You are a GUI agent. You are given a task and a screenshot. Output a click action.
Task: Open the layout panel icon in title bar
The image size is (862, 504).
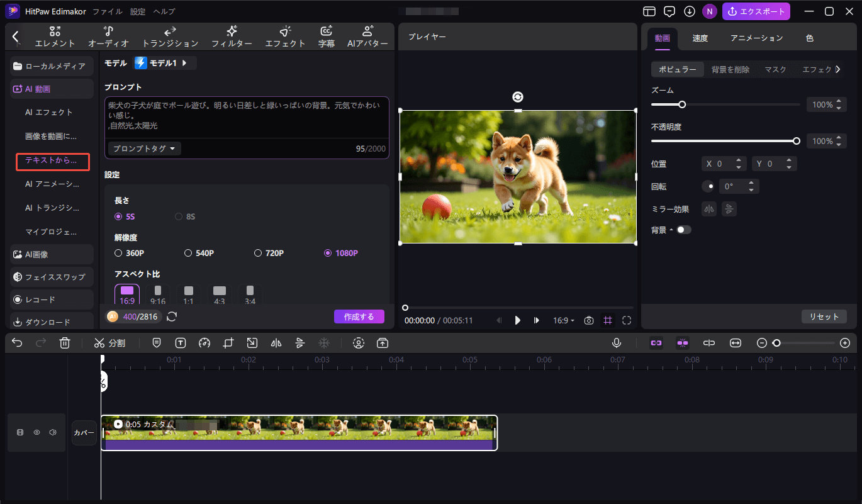click(649, 11)
